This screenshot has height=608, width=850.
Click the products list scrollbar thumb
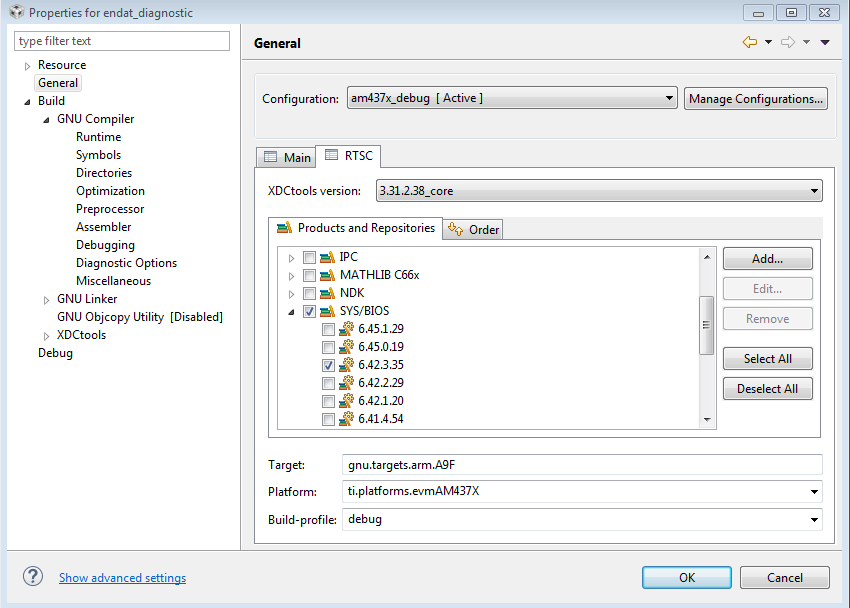click(706, 325)
